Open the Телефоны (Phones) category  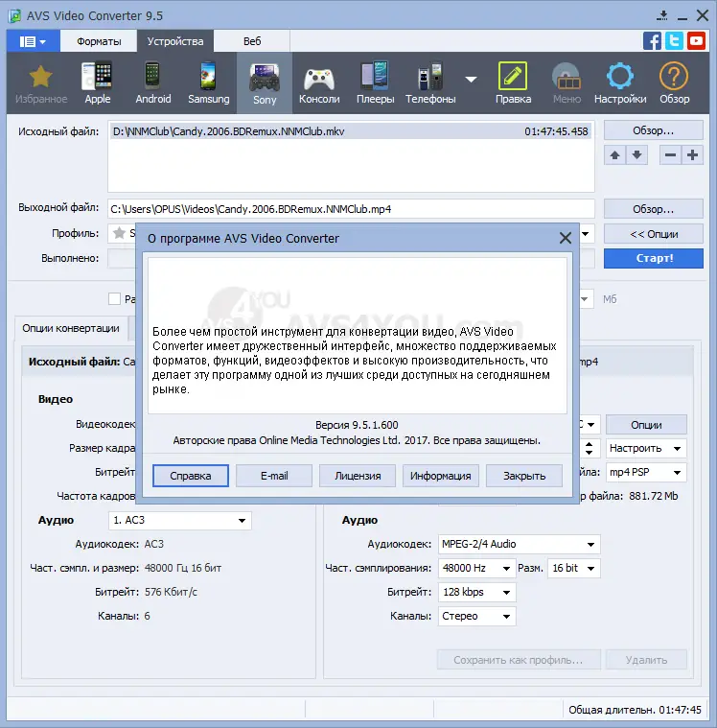click(x=430, y=83)
